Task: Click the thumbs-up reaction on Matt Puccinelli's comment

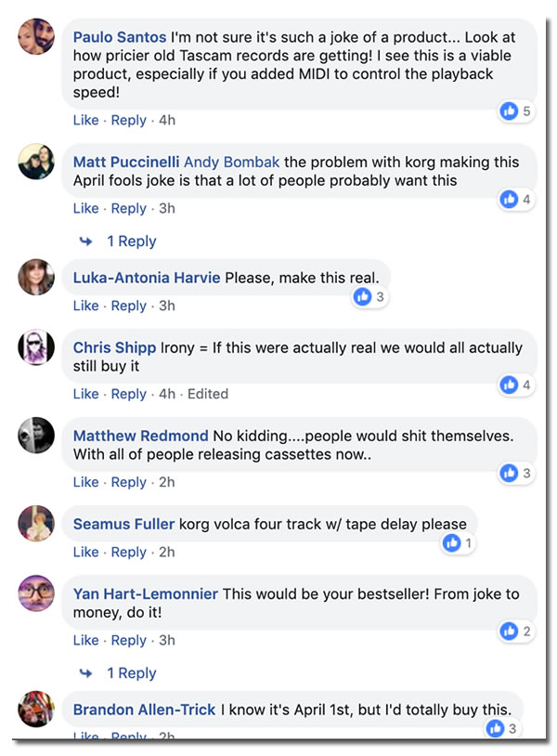Action: pyautogui.click(x=509, y=199)
